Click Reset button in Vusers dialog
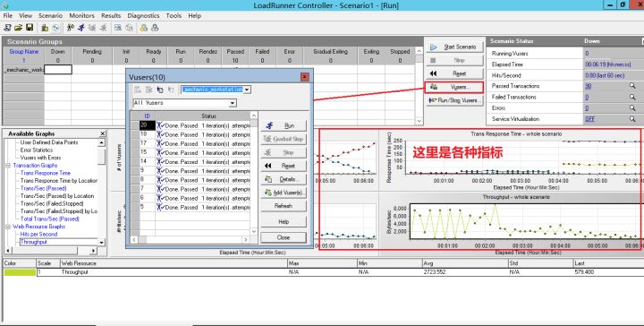Viewport: 644px width, 326px height. pyautogui.click(x=284, y=166)
